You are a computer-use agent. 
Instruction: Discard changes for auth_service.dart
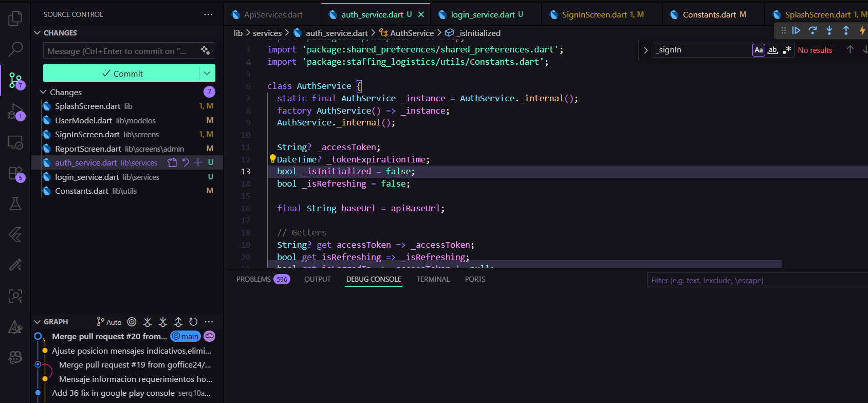click(186, 162)
